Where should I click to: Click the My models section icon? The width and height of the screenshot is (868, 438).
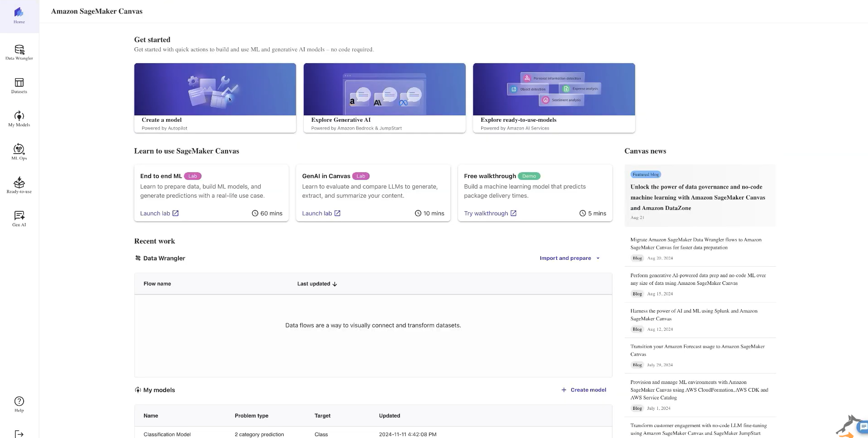click(x=138, y=390)
